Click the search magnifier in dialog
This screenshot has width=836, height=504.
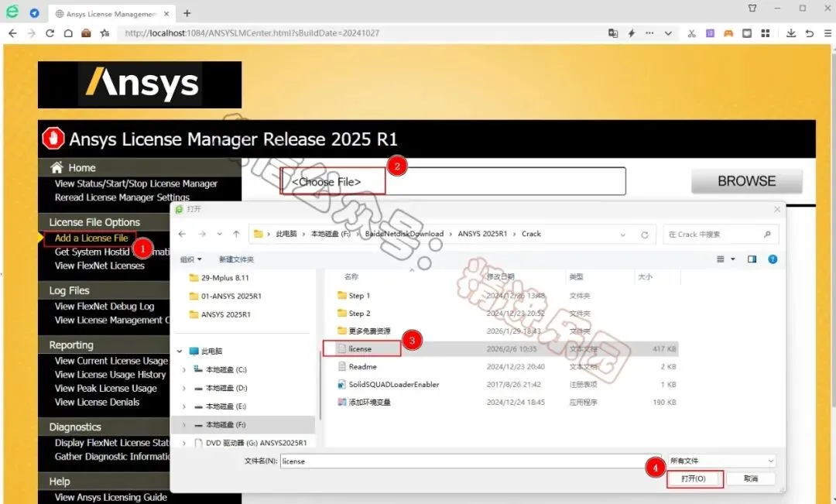(767, 234)
